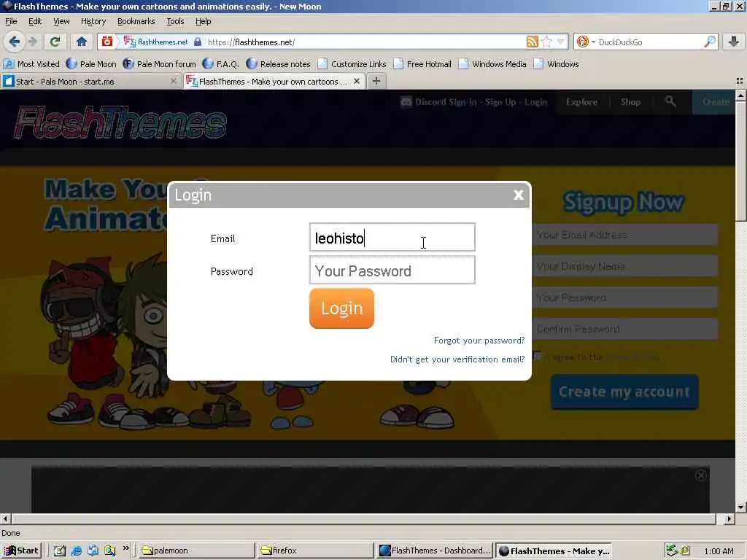Image resolution: width=747 pixels, height=560 pixels.
Task: Switch to FlashThemes - Dashboard taskbar window
Action: [x=435, y=551]
